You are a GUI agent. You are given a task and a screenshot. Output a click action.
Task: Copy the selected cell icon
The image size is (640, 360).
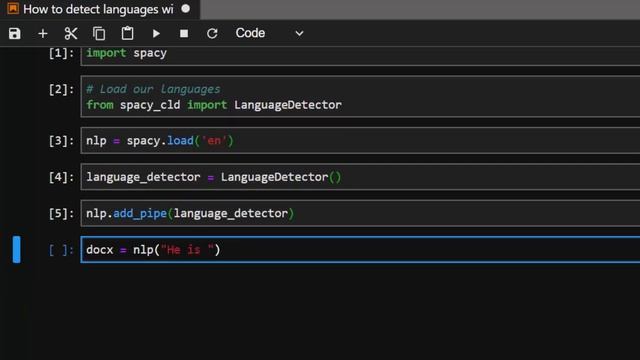pyautogui.click(x=99, y=33)
